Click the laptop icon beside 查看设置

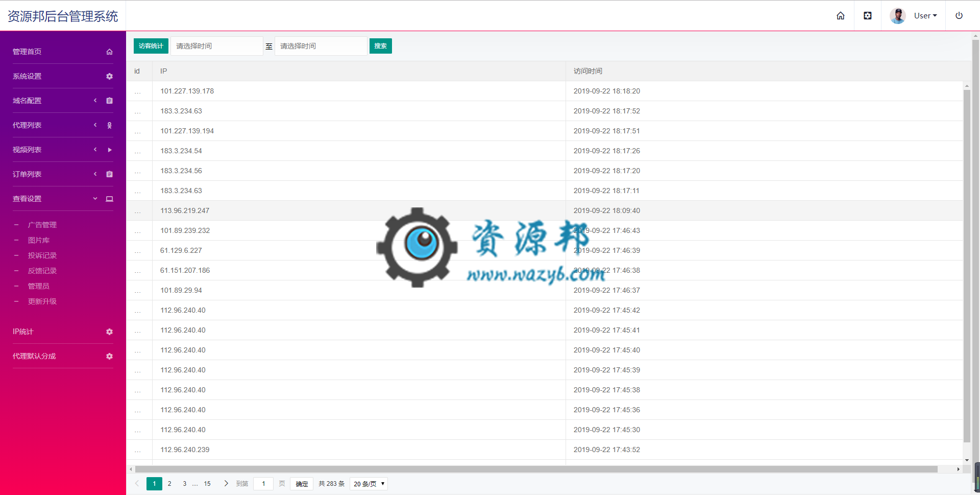[109, 199]
